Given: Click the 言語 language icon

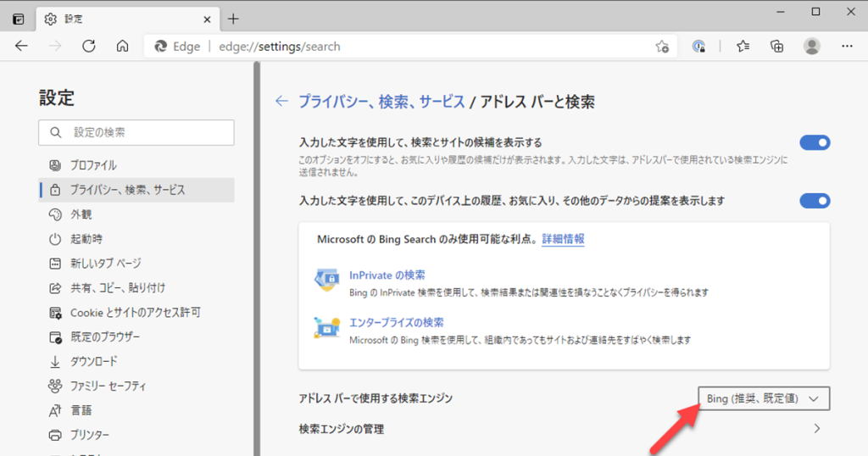Looking at the screenshot, I should tap(55, 410).
